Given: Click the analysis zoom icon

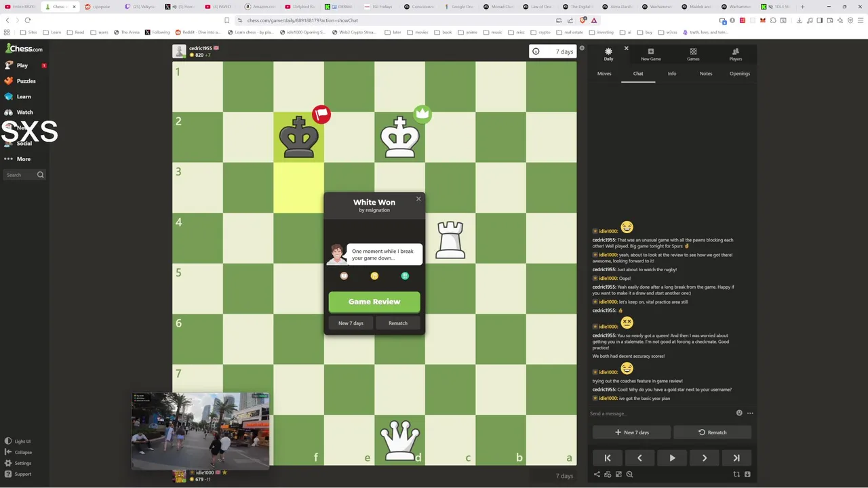Looking at the screenshot, I should pyautogui.click(x=630, y=474).
